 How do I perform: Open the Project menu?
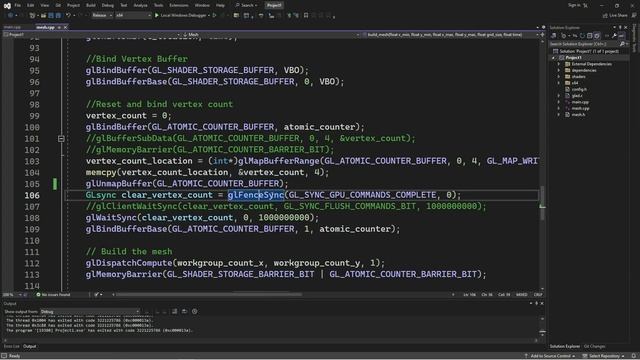tap(73, 5)
